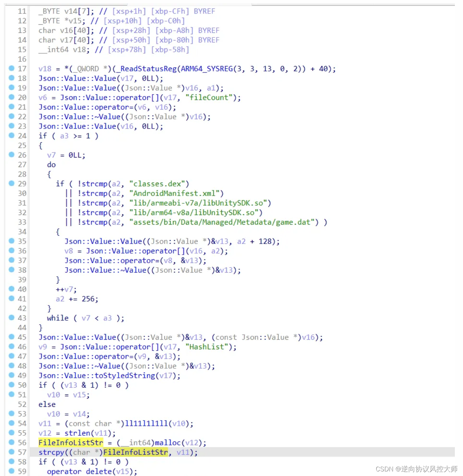463x476 pixels.
Task: Click Json::Value::toStyledString call
Action: coord(97,375)
